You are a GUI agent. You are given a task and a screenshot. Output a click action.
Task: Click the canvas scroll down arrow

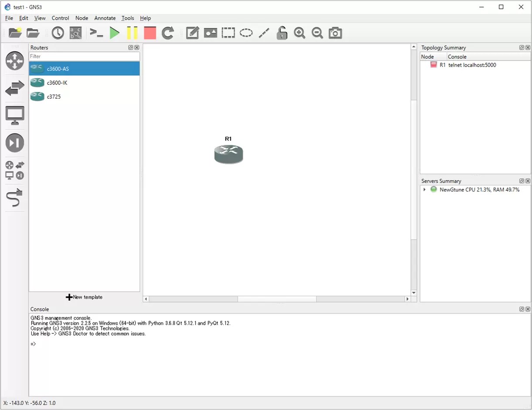click(414, 293)
